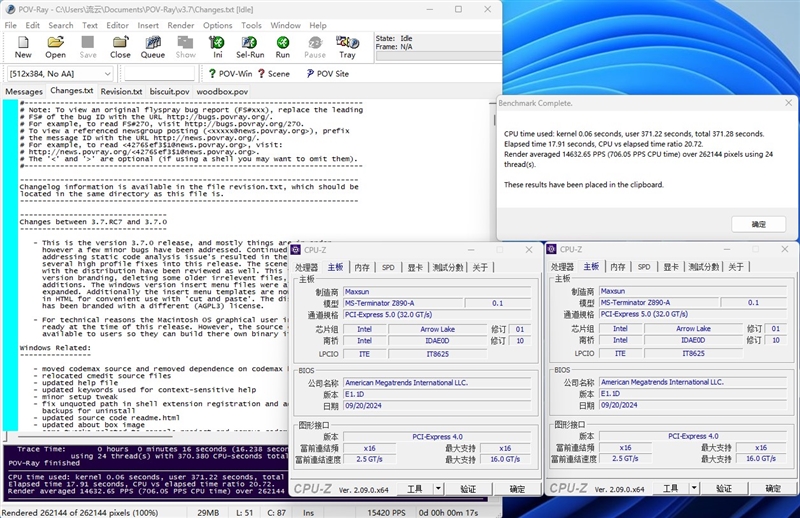This screenshot has width=800, height=518.
Task: Open the Search menu
Action: [x=61, y=25]
